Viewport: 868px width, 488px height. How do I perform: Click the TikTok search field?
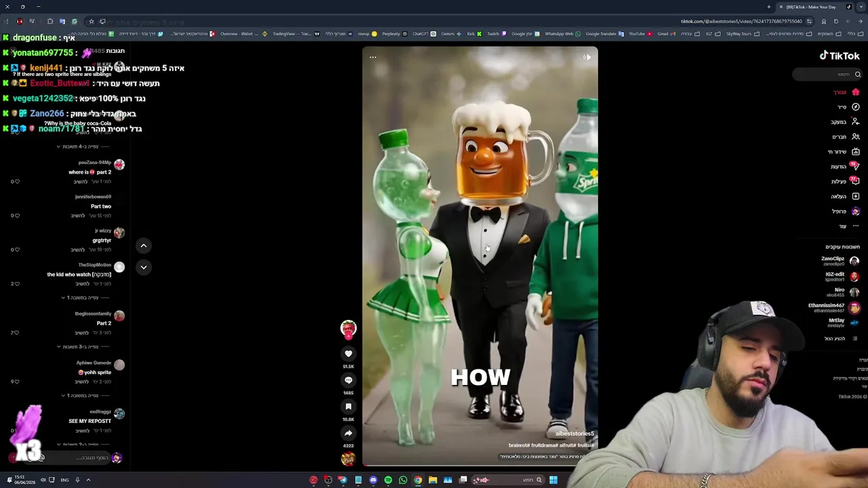(827, 75)
